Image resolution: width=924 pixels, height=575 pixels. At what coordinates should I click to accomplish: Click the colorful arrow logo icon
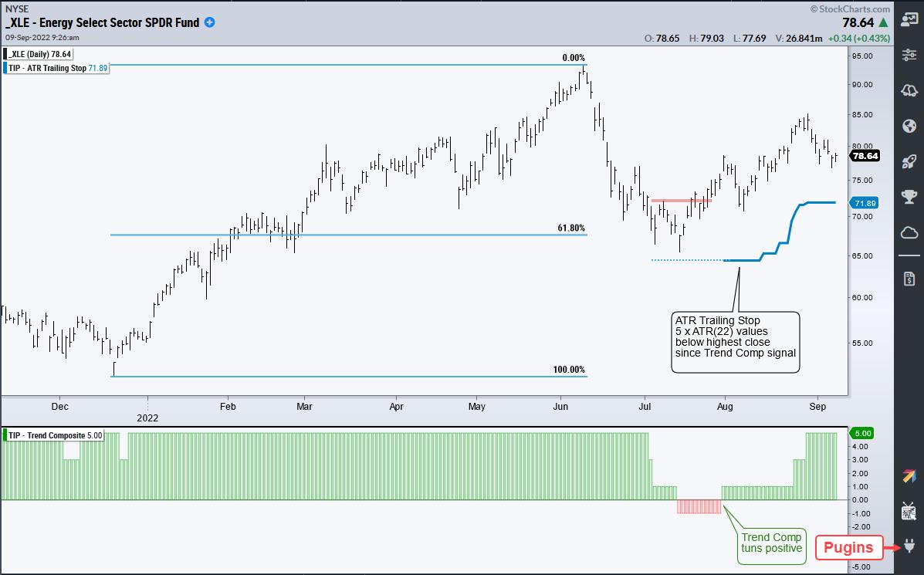pyautogui.click(x=909, y=475)
